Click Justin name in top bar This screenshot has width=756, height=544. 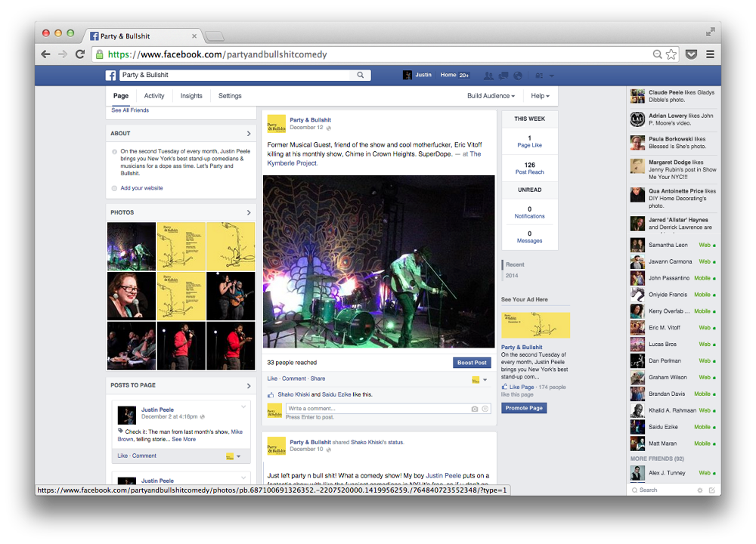(x=423, y=75)
